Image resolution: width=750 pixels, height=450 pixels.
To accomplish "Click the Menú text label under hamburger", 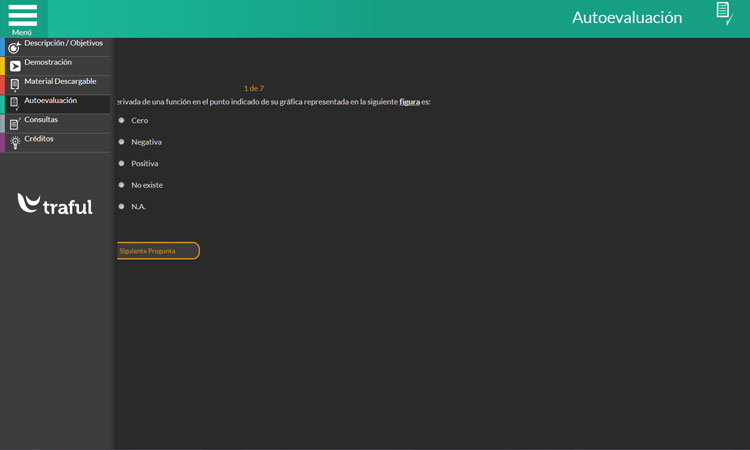I will [22, 32].
